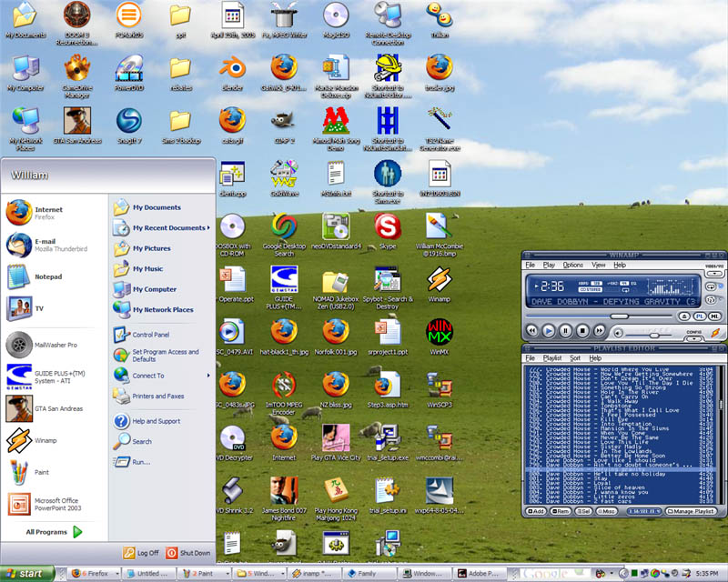This screenshot has width=728, height=582.
Task: Open Firefox from the Start menu Internet entry
Action: tap(52, 213)
